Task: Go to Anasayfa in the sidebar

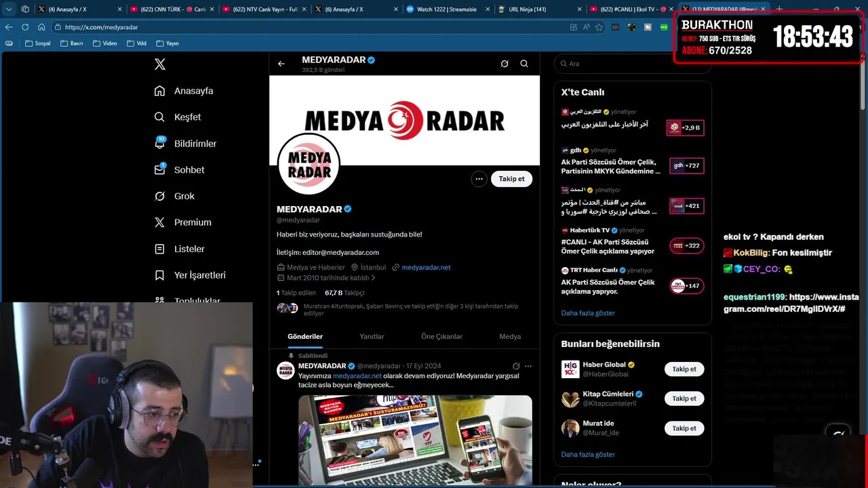Action: 184,91
